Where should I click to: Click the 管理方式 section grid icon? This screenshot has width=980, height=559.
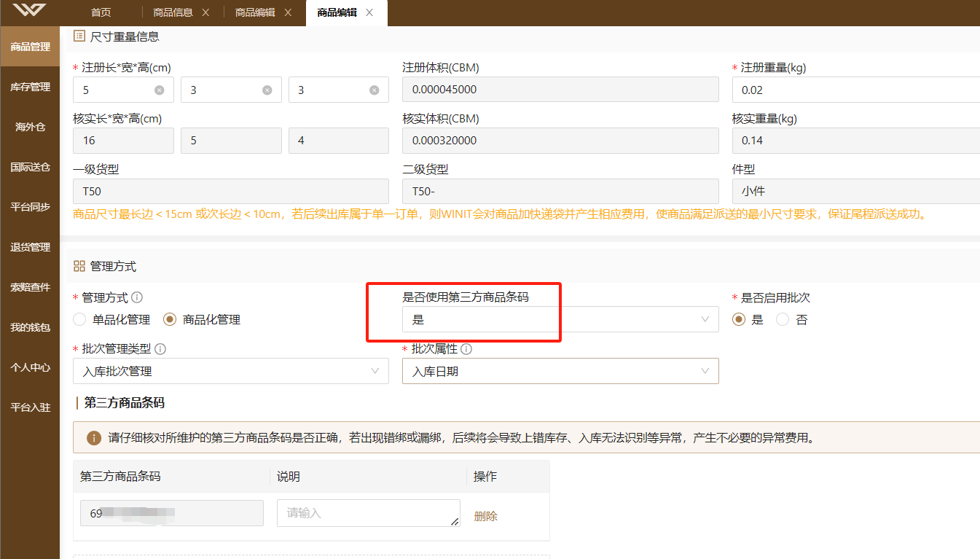pyautogui.click(x=79, y=266)
